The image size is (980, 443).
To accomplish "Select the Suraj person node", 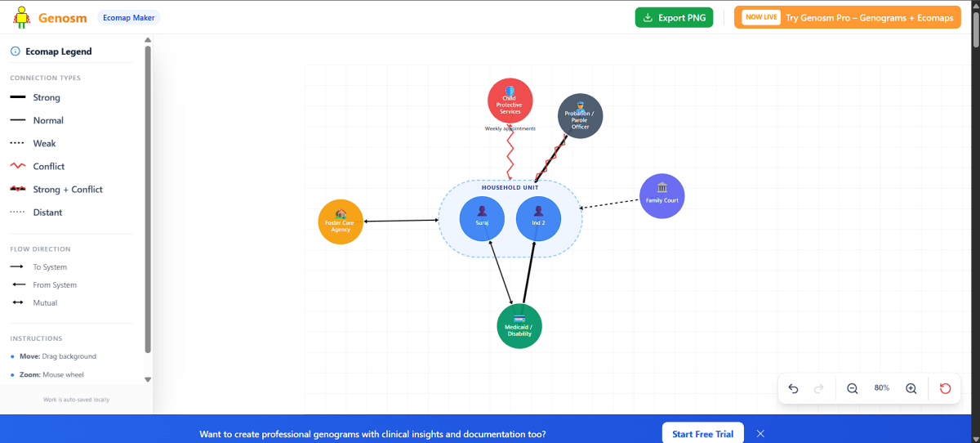I will coord(482,218).
